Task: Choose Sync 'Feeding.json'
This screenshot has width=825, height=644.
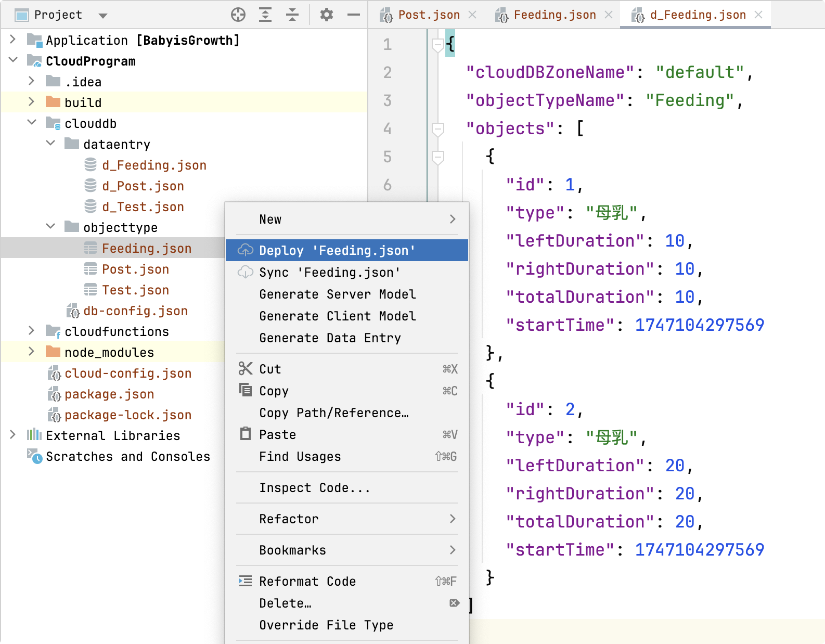Action: click(347, 272)
